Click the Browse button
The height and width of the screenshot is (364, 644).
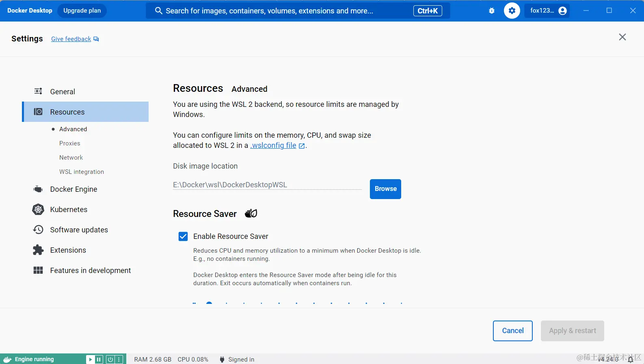pos(385,189)
